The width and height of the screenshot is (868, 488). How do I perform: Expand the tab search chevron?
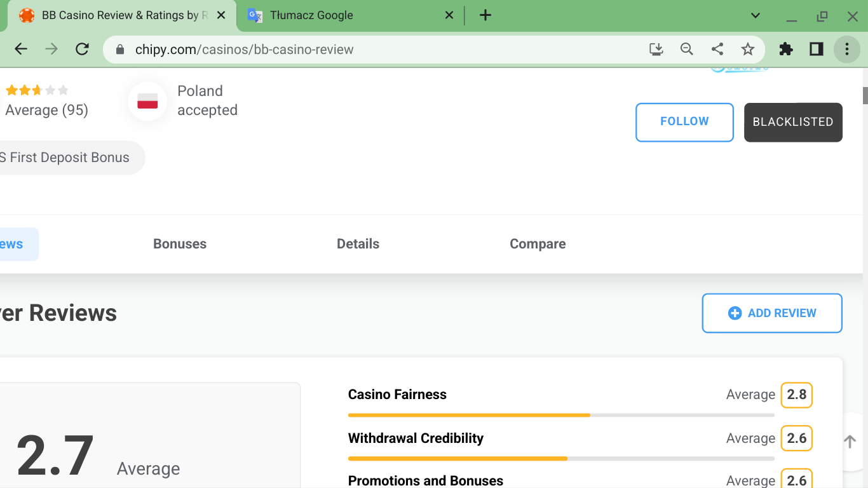click(x=756, y=15)
